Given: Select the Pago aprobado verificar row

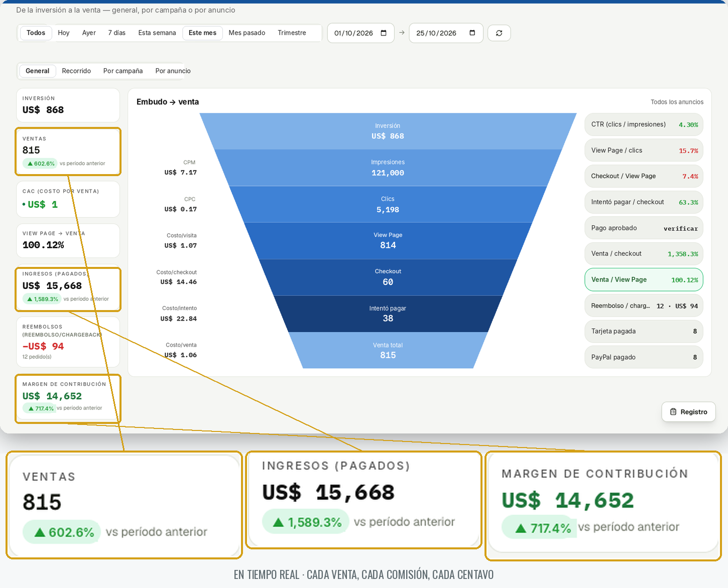Looking at the screenshot, I should (x=644, y=228).
